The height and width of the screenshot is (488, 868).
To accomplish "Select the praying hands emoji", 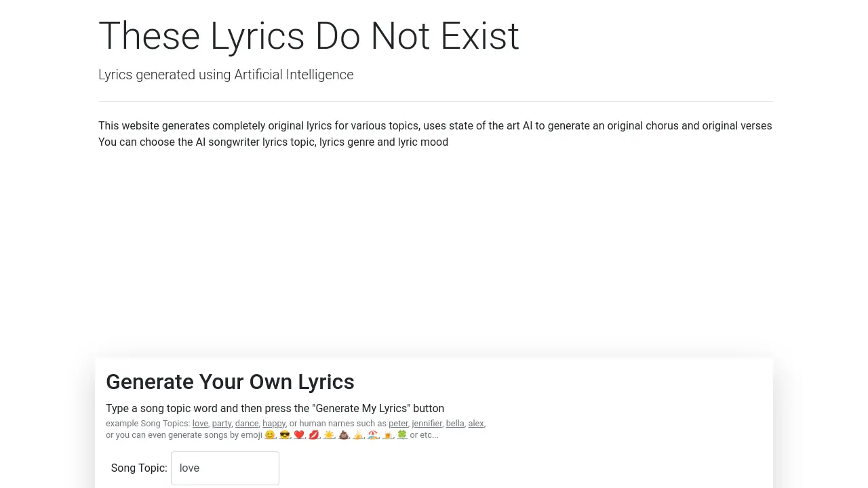I will (358, 435).
